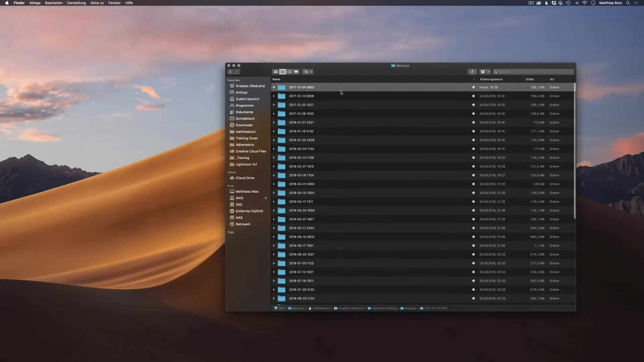Click the back navigation arrow button
The image size is (644, 362).
(230, 72)
